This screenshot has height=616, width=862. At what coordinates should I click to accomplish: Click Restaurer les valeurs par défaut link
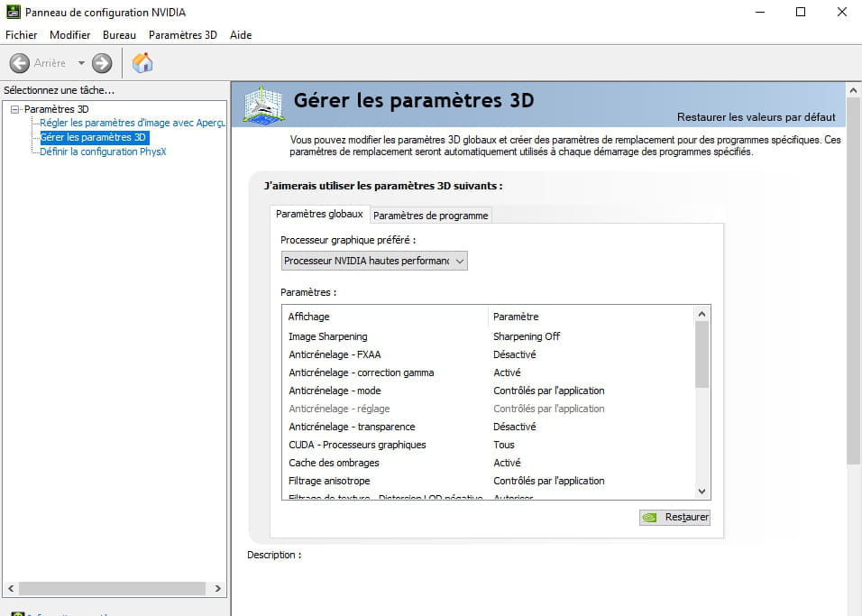click(756, 117)
